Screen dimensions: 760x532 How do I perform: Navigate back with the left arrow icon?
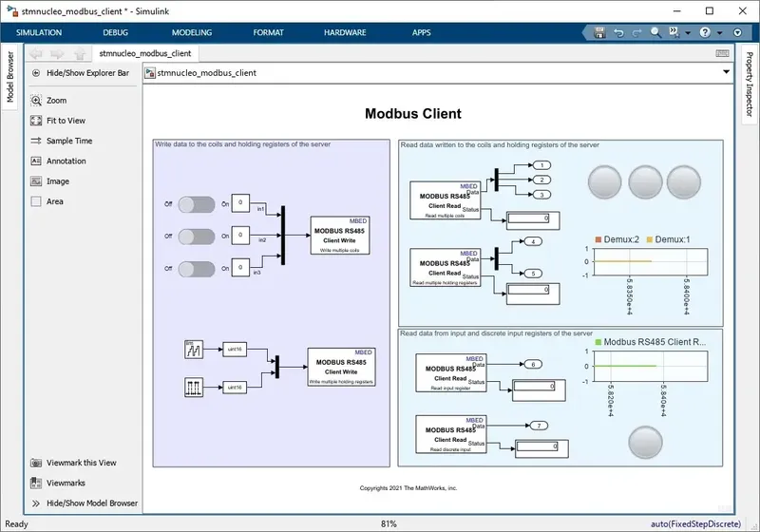click(36, 53)
